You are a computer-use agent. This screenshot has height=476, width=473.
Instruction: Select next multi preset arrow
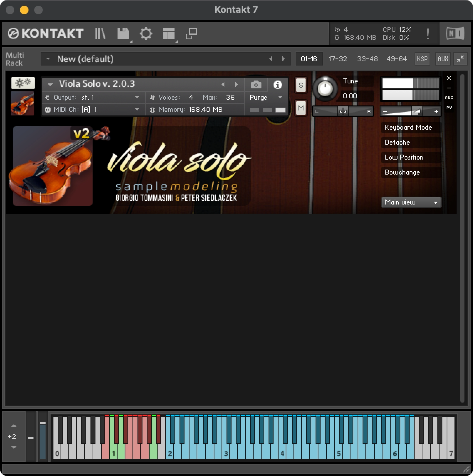tap(284, 59)
